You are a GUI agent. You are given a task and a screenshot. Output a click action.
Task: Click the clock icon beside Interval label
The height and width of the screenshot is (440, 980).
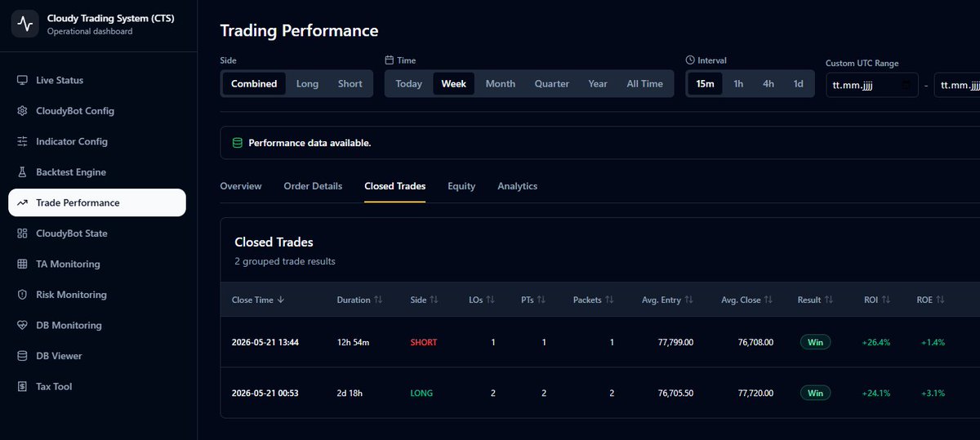690,60
